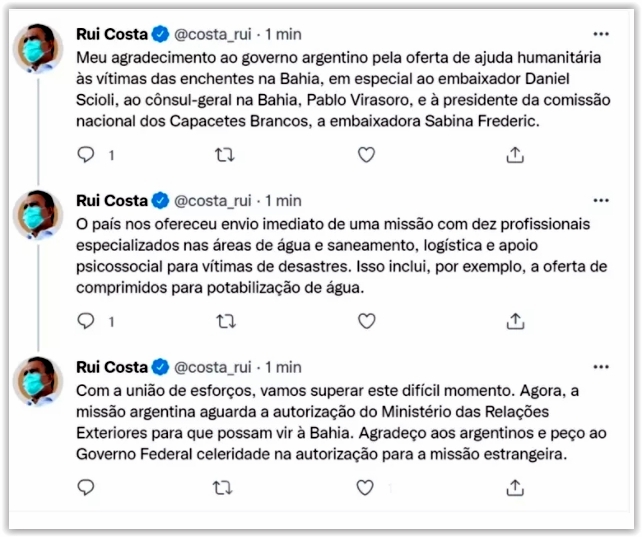Like the first tweet mentioning Daniel Scioli
The image size is (642, 537).
(x=366, y=155)
